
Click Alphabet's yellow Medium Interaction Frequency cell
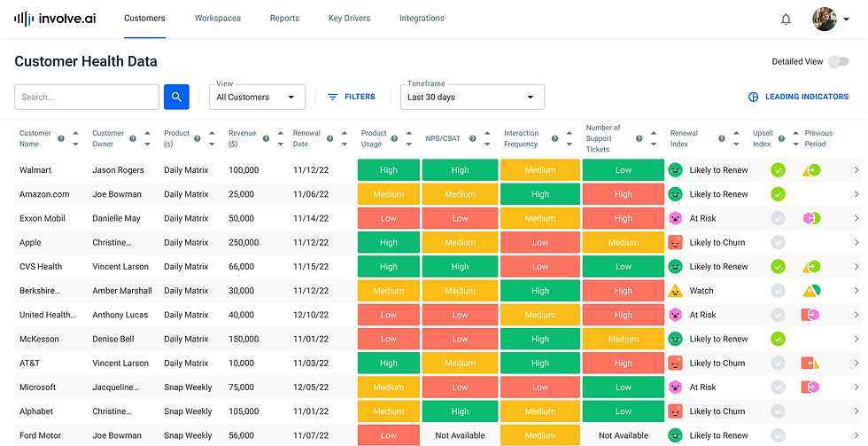point(540,411)
